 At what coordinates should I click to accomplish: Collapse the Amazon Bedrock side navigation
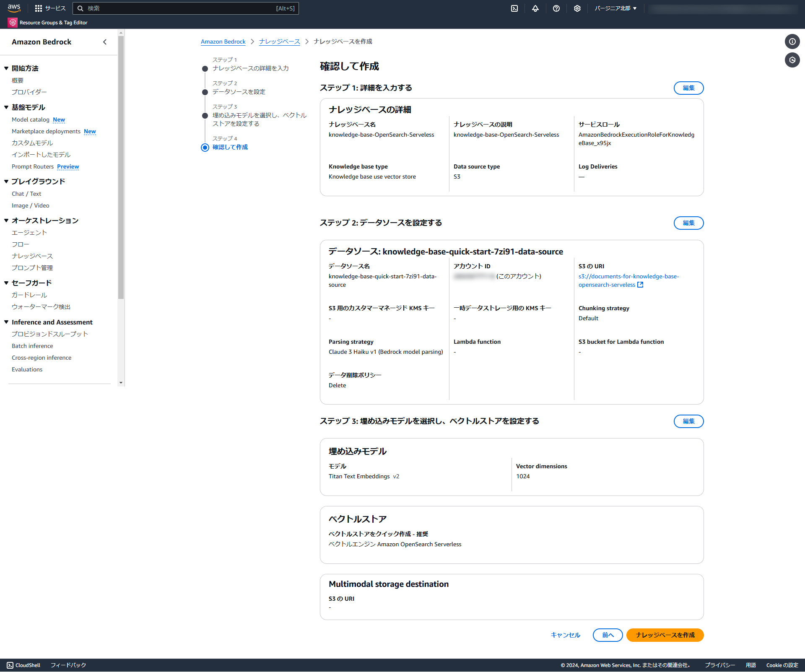pos(105,42)
